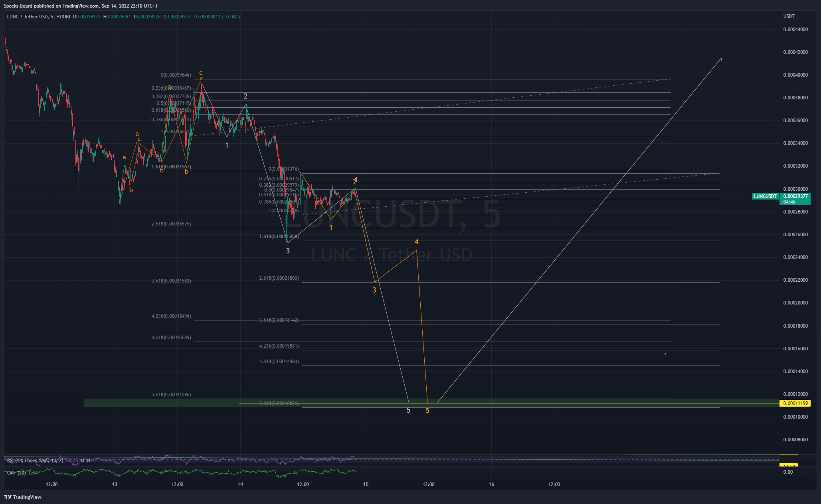Click price axis label 0.00008000
This screenshot has width=821, height=504.
coord(795,440)
